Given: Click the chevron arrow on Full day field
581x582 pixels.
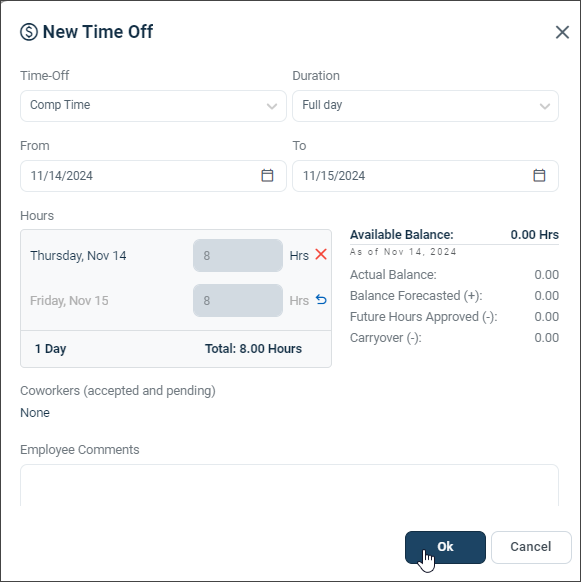Looking at the screenshot, I should tap(545, 107).
